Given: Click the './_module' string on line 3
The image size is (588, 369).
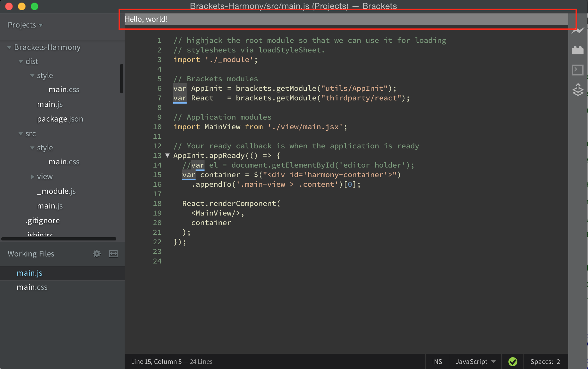Looking at the screenshot, I should pos(229,59).
